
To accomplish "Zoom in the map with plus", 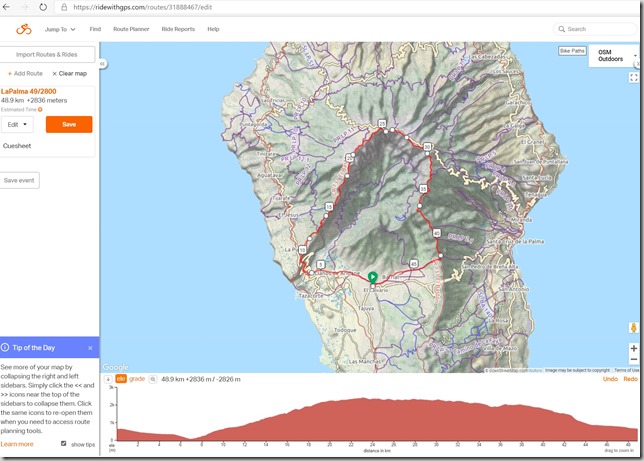I will click(x=634, y=348).
